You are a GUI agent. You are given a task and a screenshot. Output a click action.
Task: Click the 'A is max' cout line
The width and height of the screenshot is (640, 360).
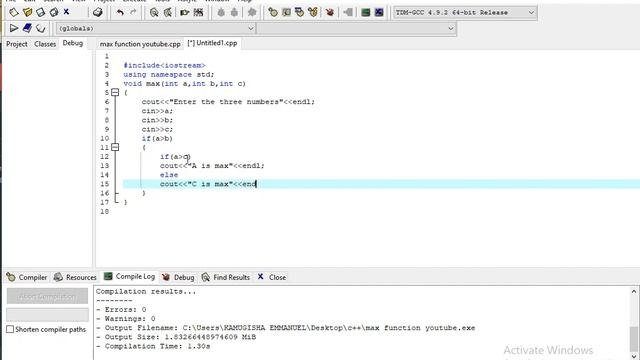coord(212,166)
